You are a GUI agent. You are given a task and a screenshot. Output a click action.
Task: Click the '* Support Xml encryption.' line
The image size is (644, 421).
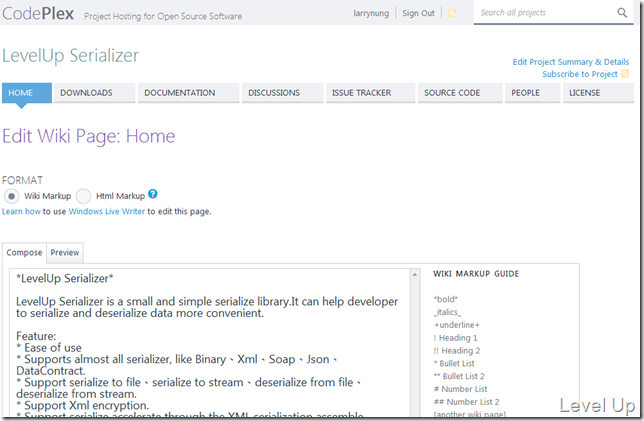click(83, 405)
